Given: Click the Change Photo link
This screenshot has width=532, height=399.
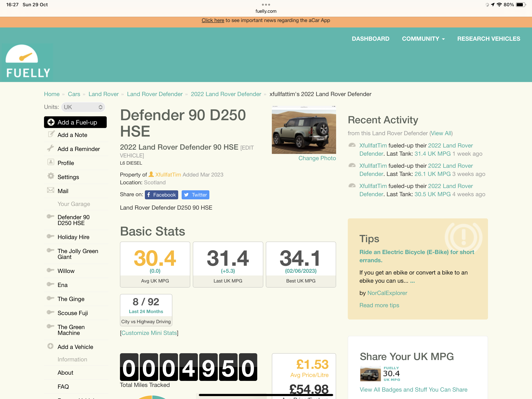Looking at the screenshot, I should [x=317, y=158].
